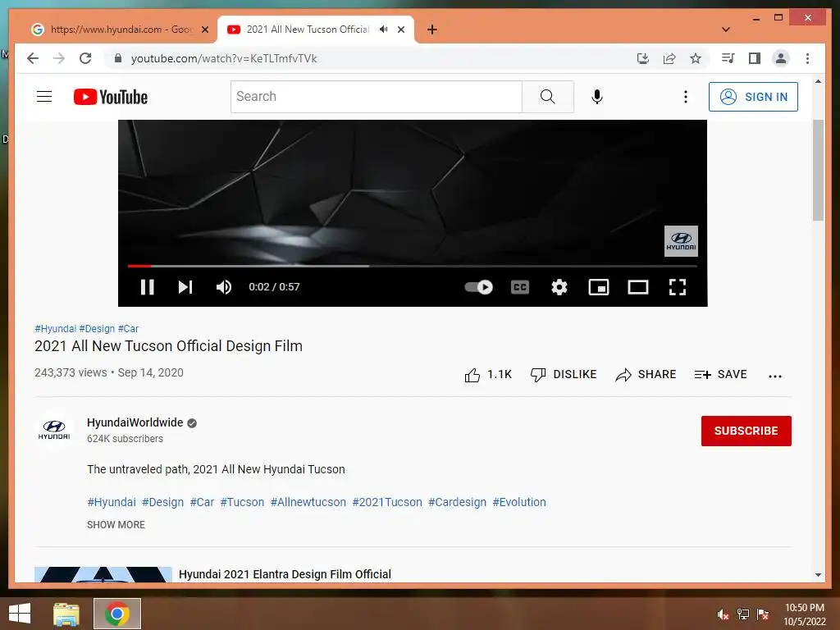The image size is (840, 630).
Task: Open video settings gear
Action: pyautogui.click(x=559, y=287)
